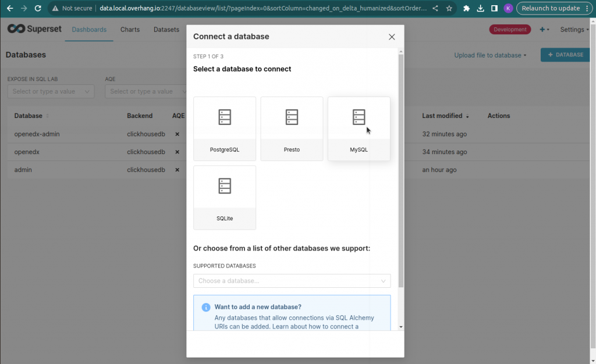Select the SQLite database card

[x=225, y=197]
